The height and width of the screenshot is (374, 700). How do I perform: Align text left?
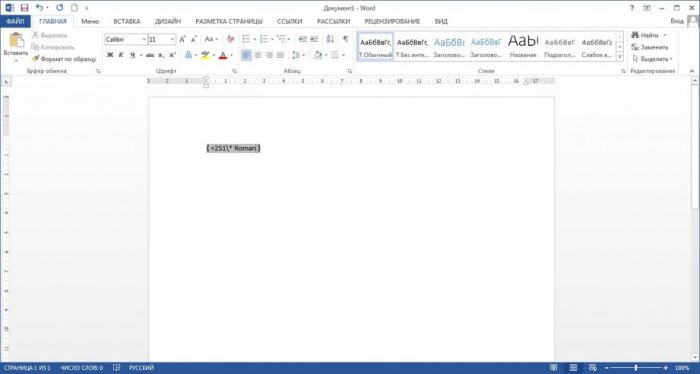tap(246, 55)
